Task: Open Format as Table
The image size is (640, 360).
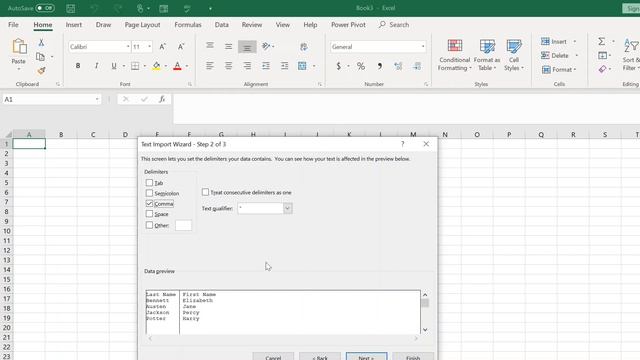Action: [487, 55]
